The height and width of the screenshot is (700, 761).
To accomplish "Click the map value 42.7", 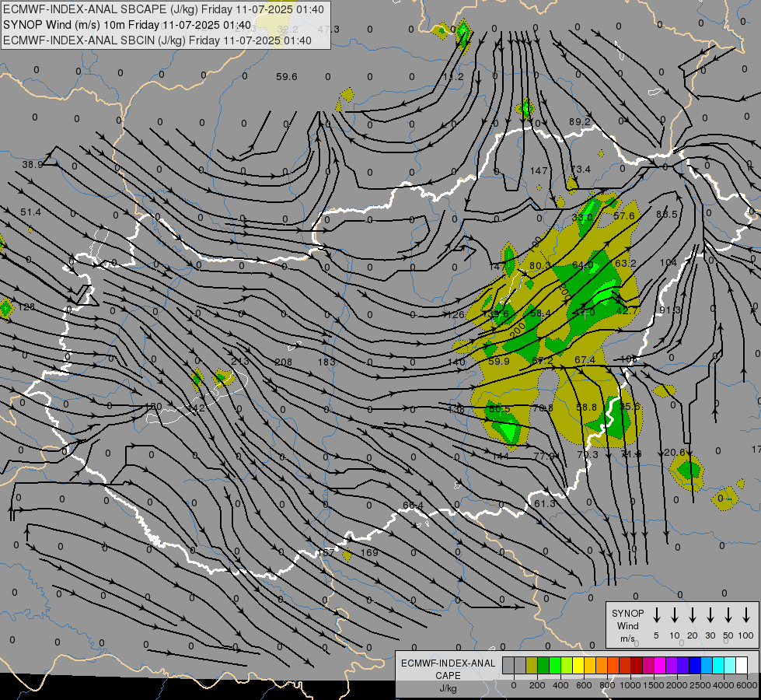I will (x=627, y=311).
